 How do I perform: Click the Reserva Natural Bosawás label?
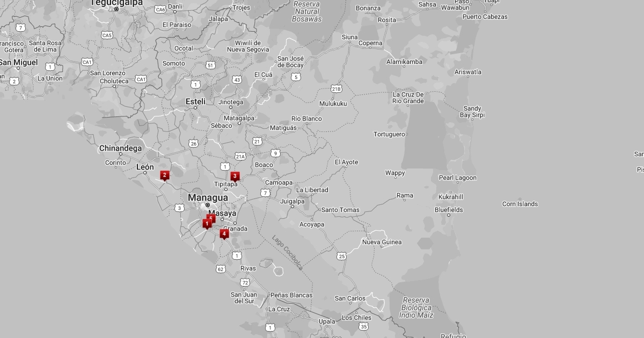(307, 11)
